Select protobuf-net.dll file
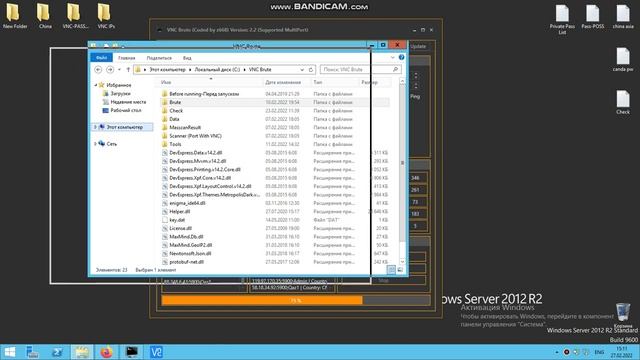Viewport: 640px width, 360px height. (x=186, y=262)
